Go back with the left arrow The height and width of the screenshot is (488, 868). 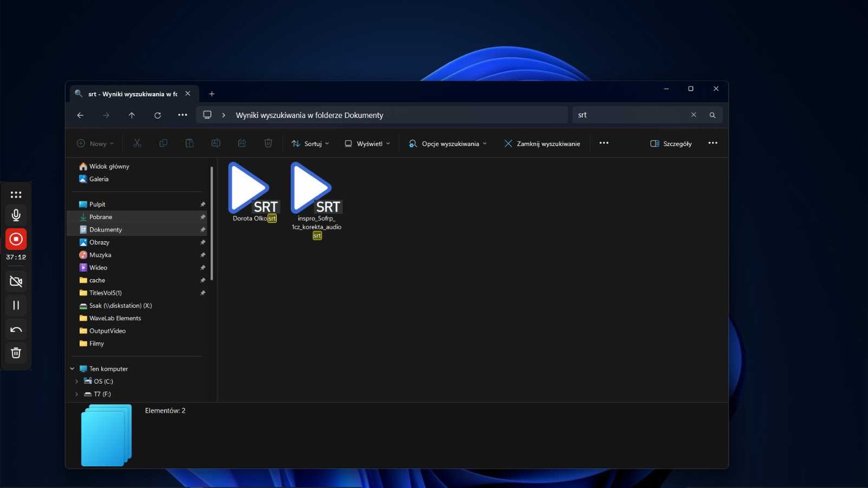(x=80, y=115)
